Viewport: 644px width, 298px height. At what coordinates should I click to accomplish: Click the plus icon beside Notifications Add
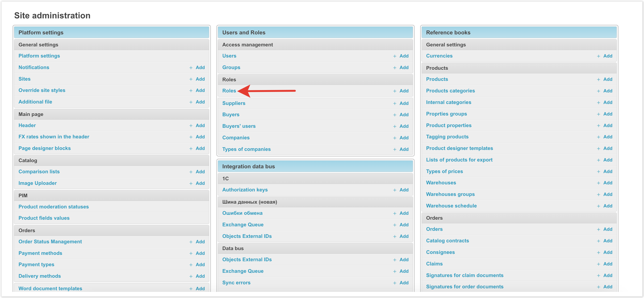[191, 68]
